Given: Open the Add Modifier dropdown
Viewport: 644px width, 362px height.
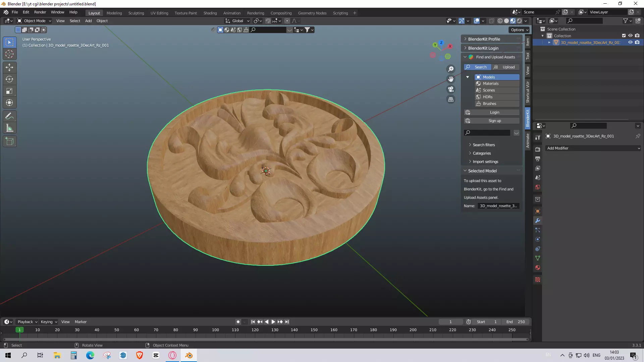Looking at the screenshot, I should (x=593, y=148).
